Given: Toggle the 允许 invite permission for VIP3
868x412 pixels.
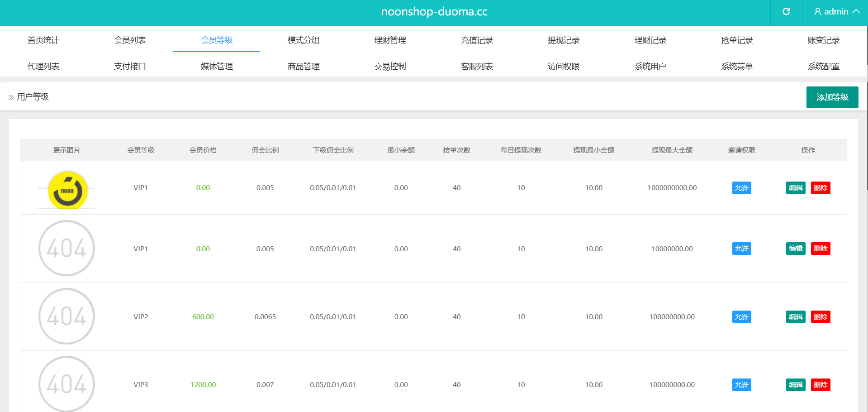Looking at the screenshot, I should (741, 385).
